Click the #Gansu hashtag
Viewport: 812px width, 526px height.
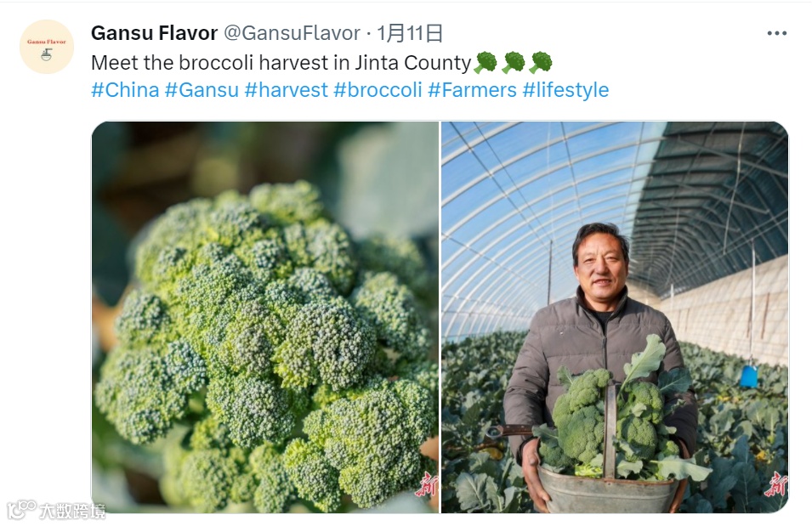pos(202,90)
